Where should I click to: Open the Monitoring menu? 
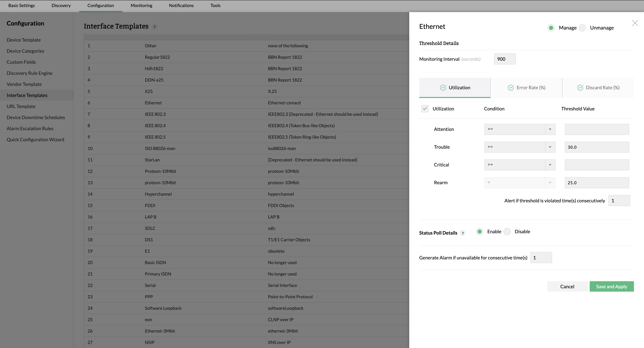pyautogui.click(x=141, y=5)
